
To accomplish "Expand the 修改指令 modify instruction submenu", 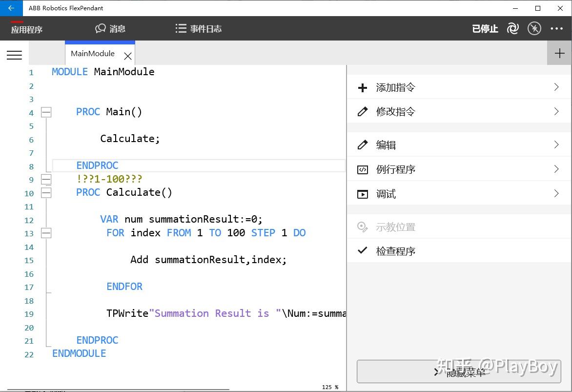I will [x=459, y=112].
